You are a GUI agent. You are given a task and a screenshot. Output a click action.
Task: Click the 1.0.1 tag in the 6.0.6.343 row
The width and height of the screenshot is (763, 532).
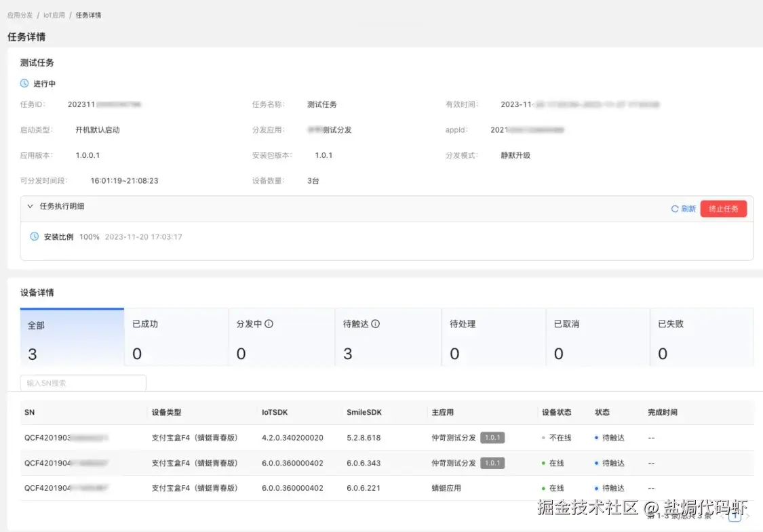coord(492,463)
